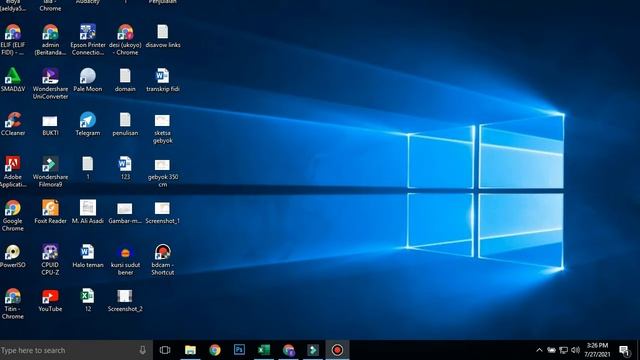Launch the Pale Moon browser
The image size is (640, 360).
point(88,80)
